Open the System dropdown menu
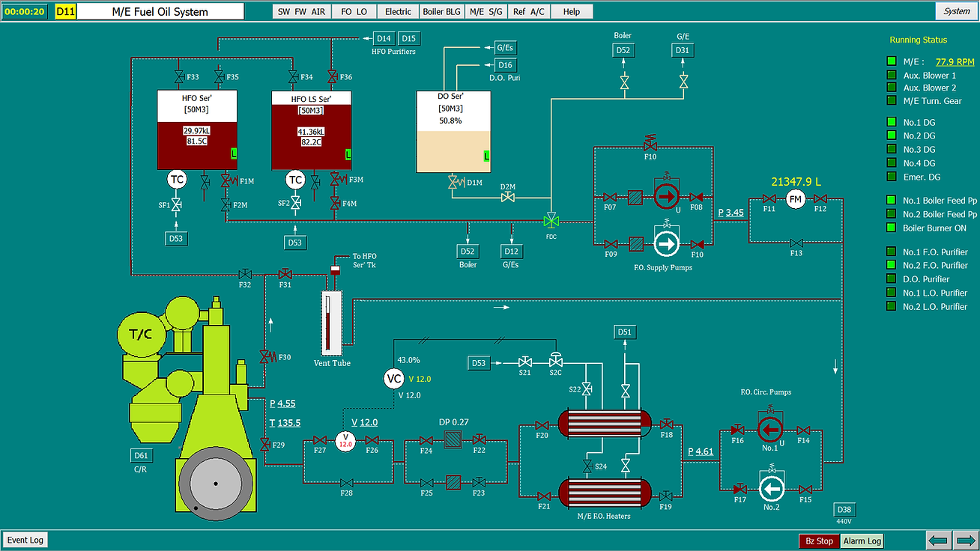The height and width of the screenshot is (551, 980). point(957,11)
